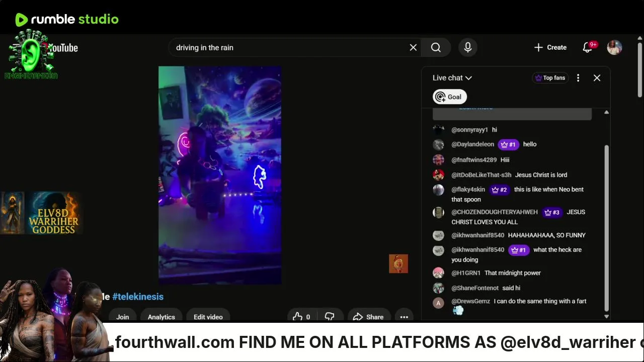Click the 'Jesus Christ is lord' chat message

click(541, 175)
